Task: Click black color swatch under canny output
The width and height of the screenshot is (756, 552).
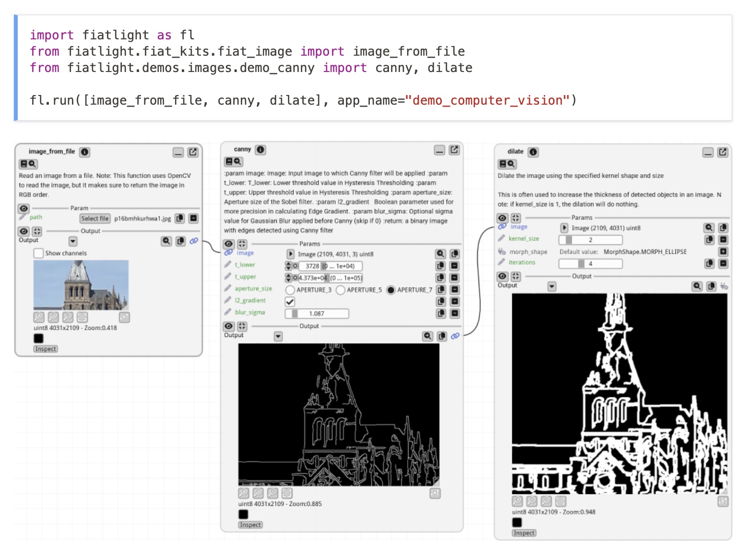Action: (x=243, y=515)
